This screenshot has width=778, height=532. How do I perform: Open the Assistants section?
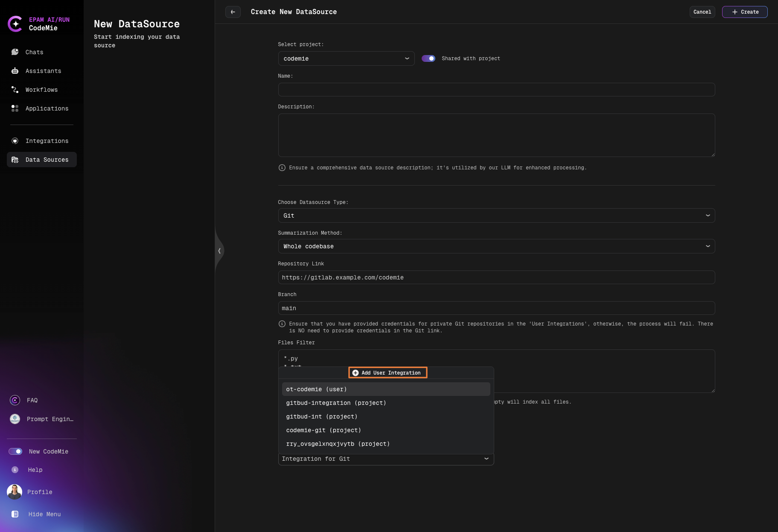click(43, 71)
